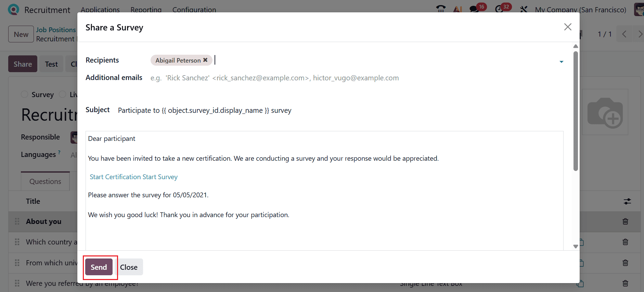Click the dialog vertical scrollbar thumb
Screen dimensions: 644x292
coord(576,111)
